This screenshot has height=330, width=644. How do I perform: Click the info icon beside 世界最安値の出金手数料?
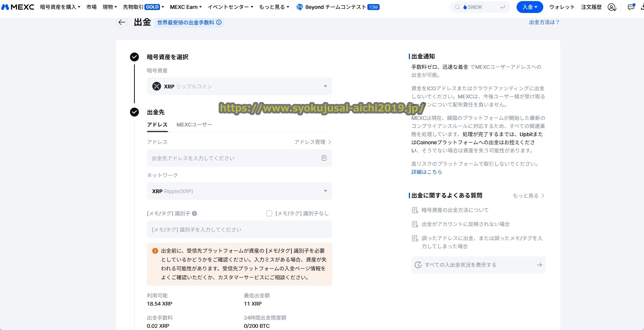click(219, 22)
